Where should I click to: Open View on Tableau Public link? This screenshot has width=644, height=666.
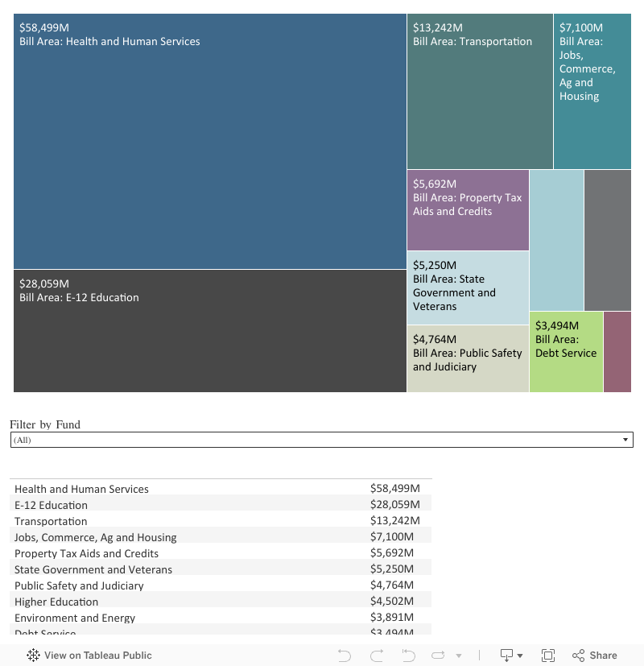[x=97, y=656]
